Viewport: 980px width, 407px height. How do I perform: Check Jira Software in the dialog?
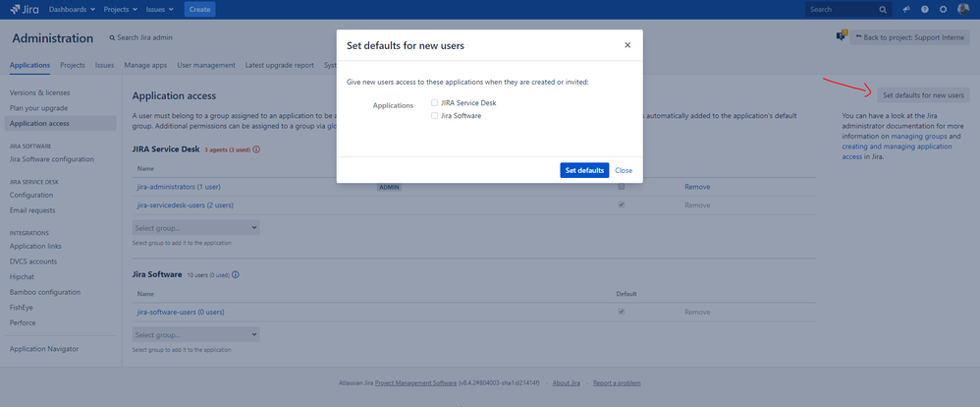pos(434,116)
